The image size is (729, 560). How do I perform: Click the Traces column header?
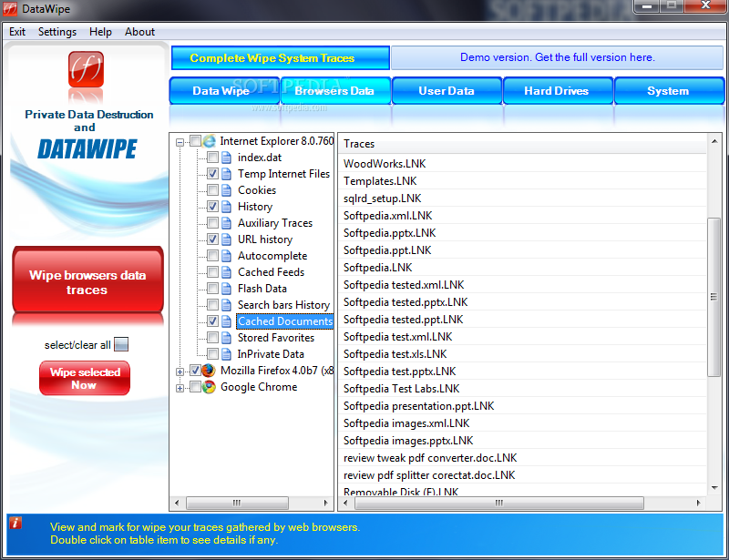point(522,144)
